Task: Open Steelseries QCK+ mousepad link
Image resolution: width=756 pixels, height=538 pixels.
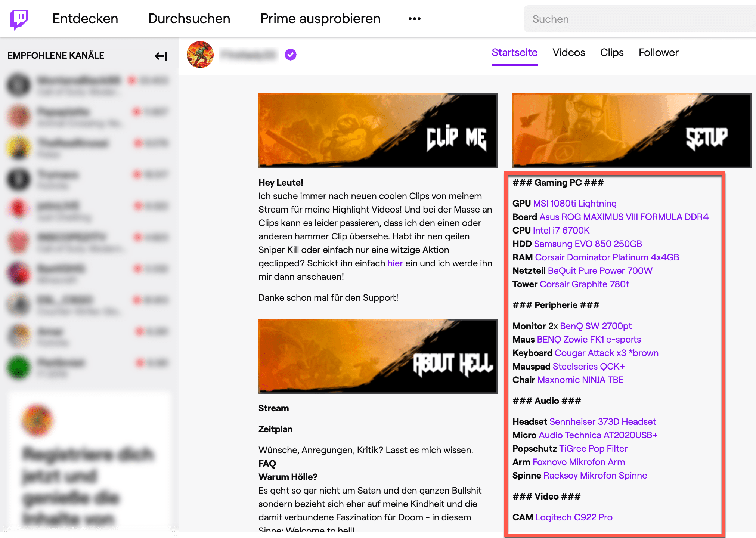Action: [589, 367]
